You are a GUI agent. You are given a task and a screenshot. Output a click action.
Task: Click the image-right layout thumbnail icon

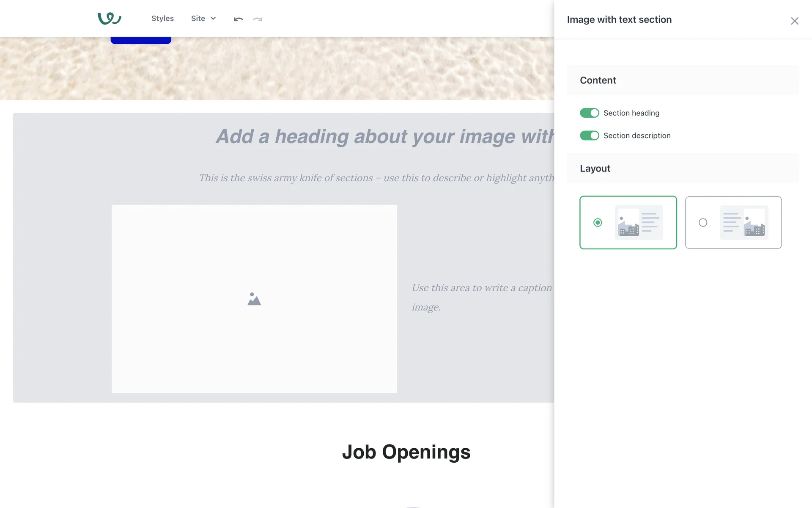tap(744, 222)
